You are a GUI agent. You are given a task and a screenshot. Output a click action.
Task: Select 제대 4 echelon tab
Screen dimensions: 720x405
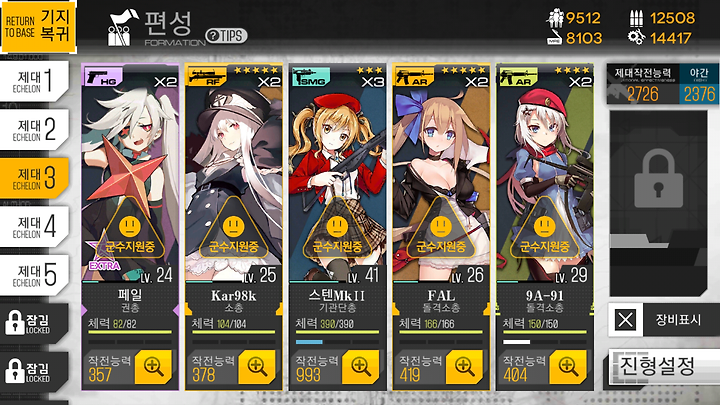click(x=34, y=227)
